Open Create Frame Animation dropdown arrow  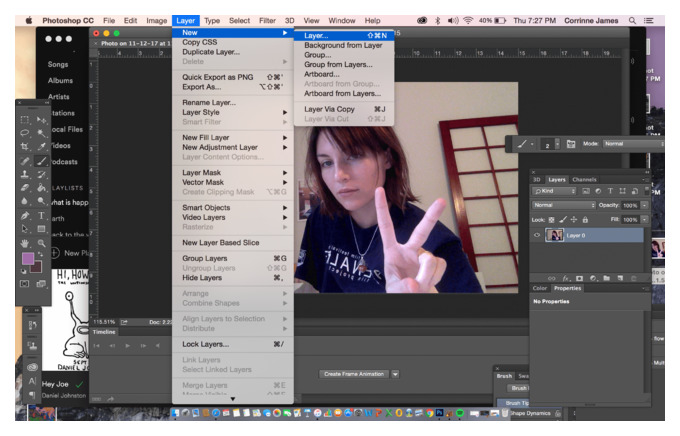click(395, 374)
